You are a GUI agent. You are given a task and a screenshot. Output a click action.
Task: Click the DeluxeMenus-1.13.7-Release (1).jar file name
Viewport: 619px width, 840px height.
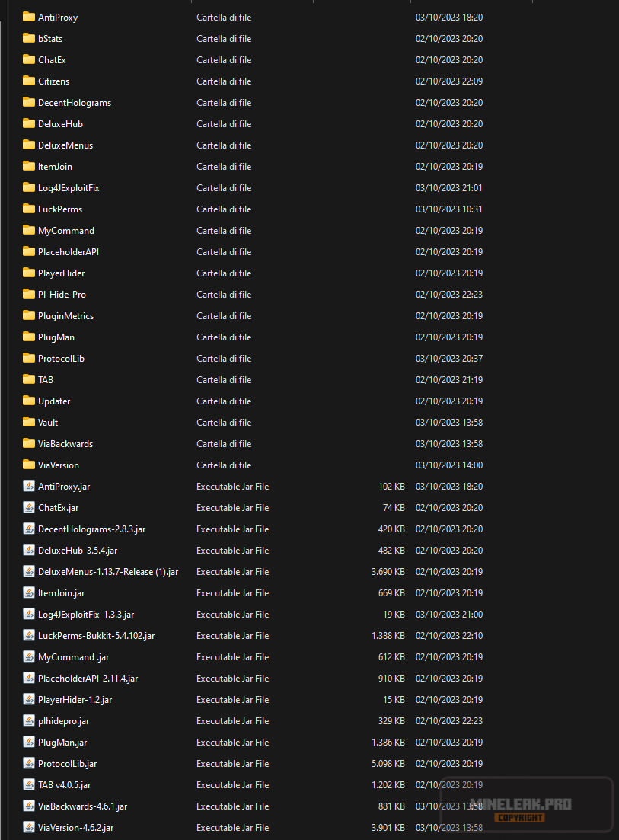click(108, 571)
